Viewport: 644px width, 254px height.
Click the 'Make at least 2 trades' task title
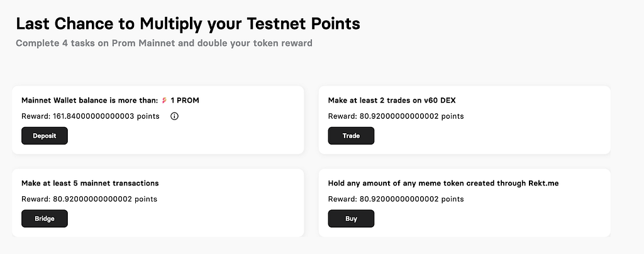[392, 101]
